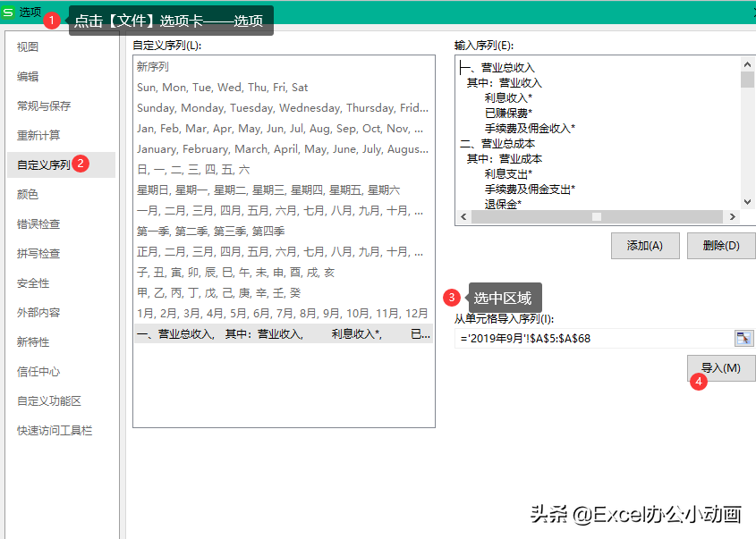Select the January, February, March sequence
Screen dimensions: 756x539
point(284,149)
